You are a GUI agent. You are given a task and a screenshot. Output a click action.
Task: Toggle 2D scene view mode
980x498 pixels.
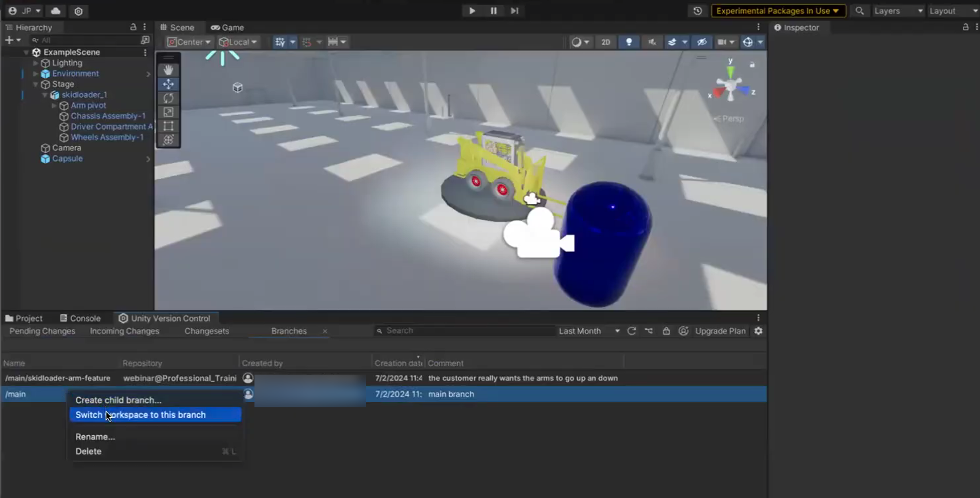click(x=605, y=42)
